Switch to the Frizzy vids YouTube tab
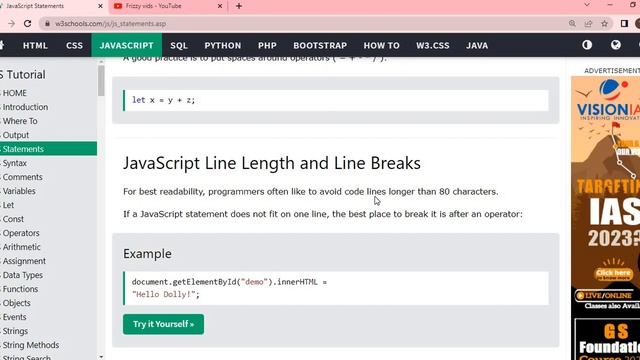Screen dimensions: 640x360 click(168, 6)
